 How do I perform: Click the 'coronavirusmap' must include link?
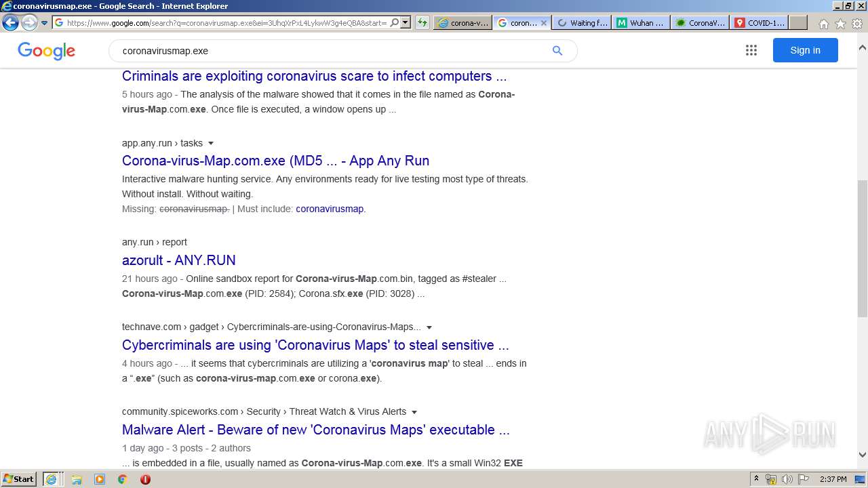coord(330,209)
